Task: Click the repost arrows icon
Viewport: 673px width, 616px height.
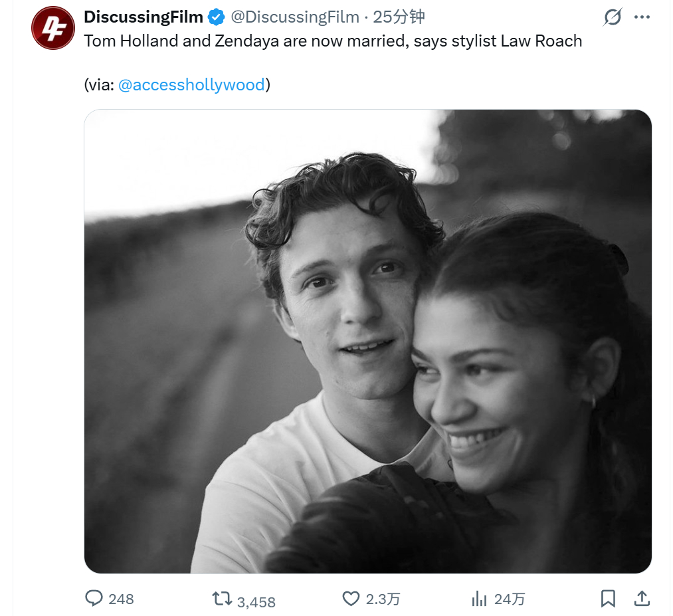Action: point(222,599)
